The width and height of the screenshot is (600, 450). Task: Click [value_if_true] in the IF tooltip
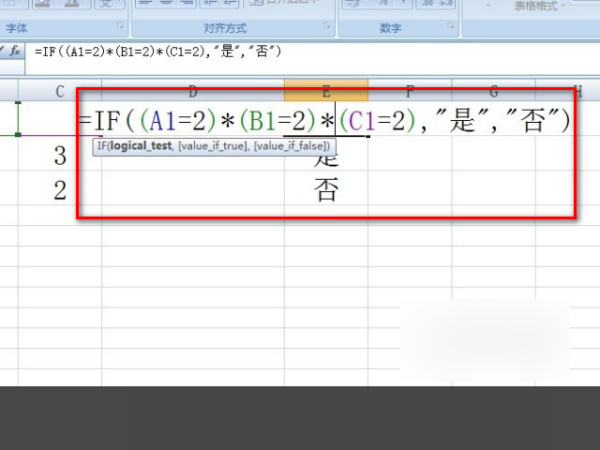click(x=212, y=146)
